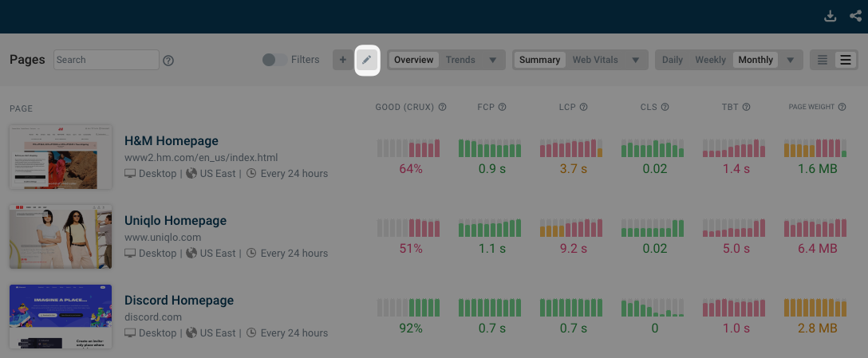Select the Overview tab

[413, 60]
